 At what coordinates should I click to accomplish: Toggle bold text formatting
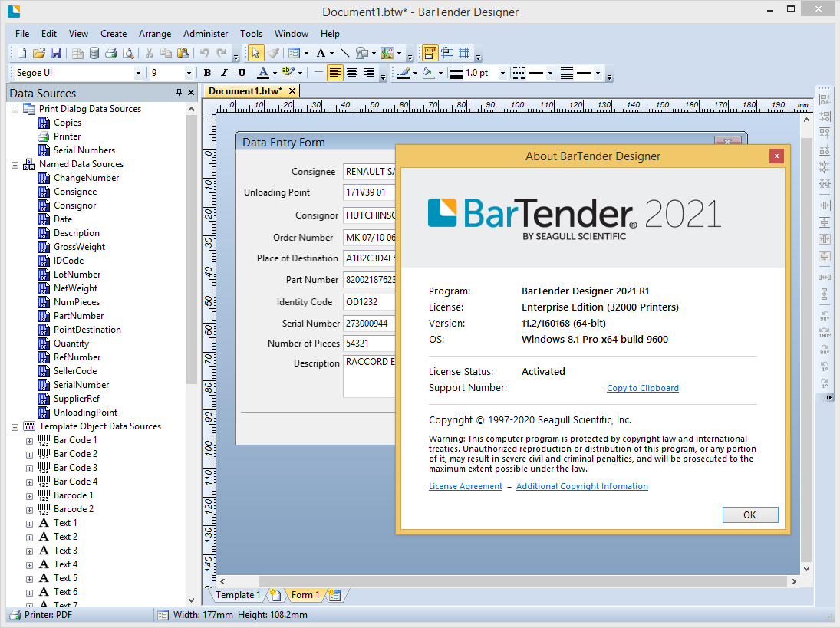[x=207, y=73]
